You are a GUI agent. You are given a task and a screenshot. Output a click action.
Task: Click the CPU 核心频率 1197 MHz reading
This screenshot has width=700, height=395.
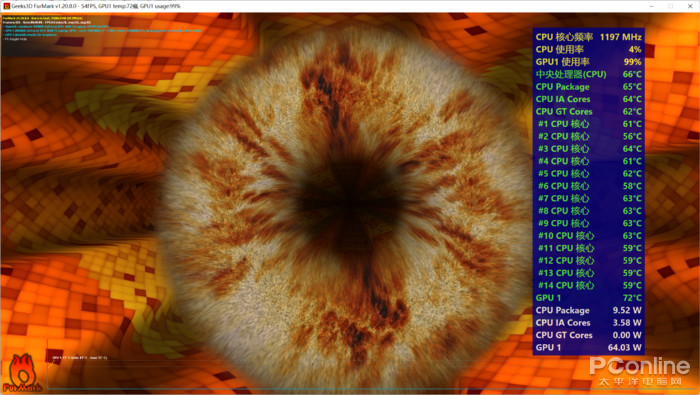pyautogui.click(x=588, y=37)
